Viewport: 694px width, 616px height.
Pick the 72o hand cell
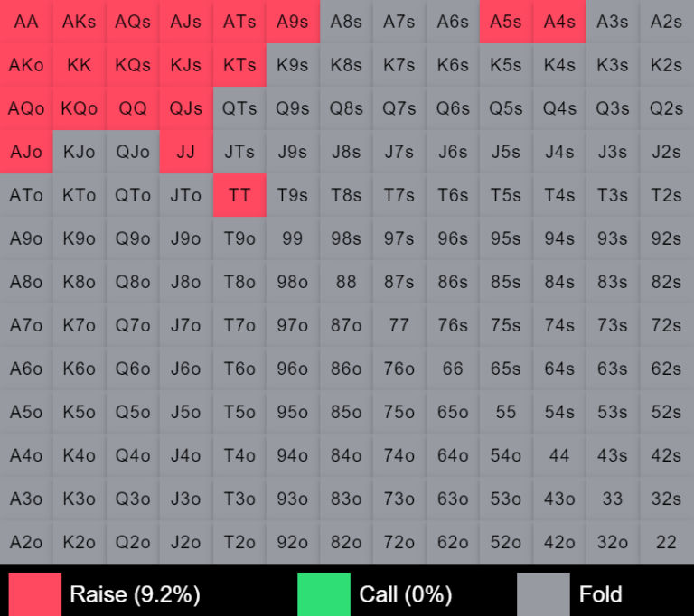click(399, 542)
